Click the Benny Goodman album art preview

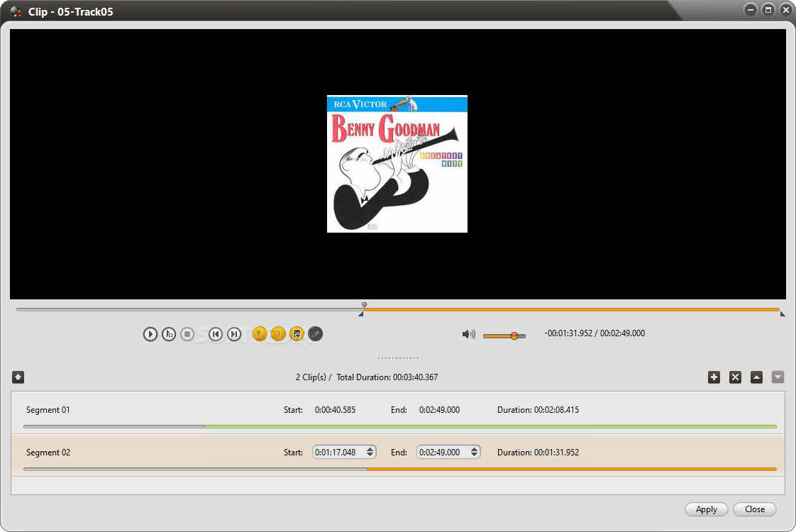pos(397,164)
